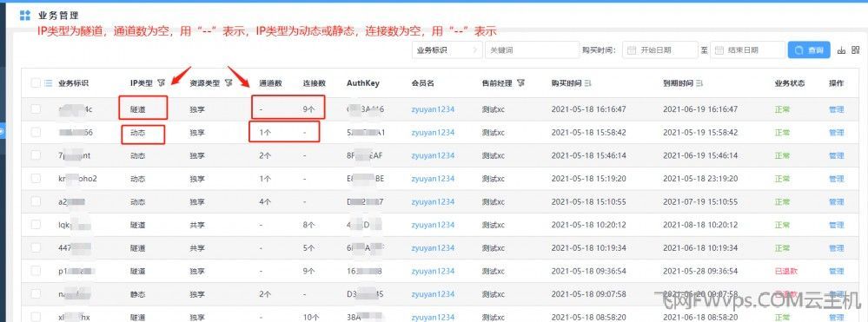The image size is (868, 322).
Task: Open member zyuyan1234 in 10:20:12 row
Action: pyautogui.click(x=433, y=226)
